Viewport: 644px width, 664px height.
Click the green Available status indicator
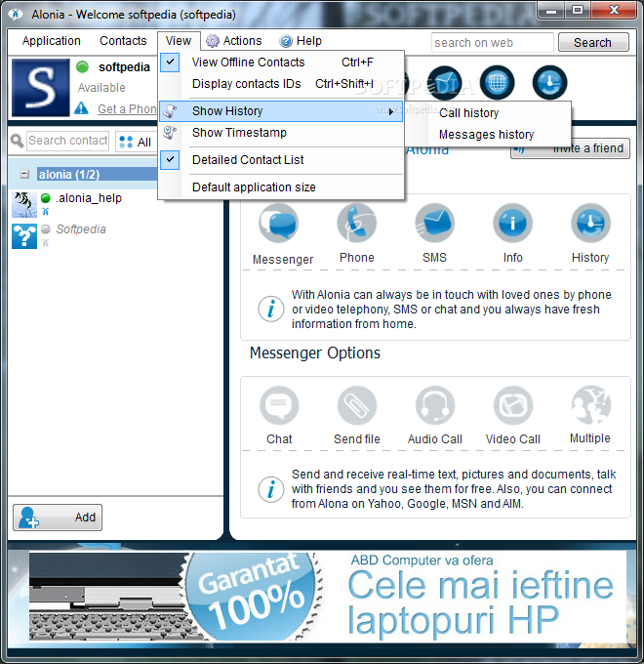[x=83, y=67]
